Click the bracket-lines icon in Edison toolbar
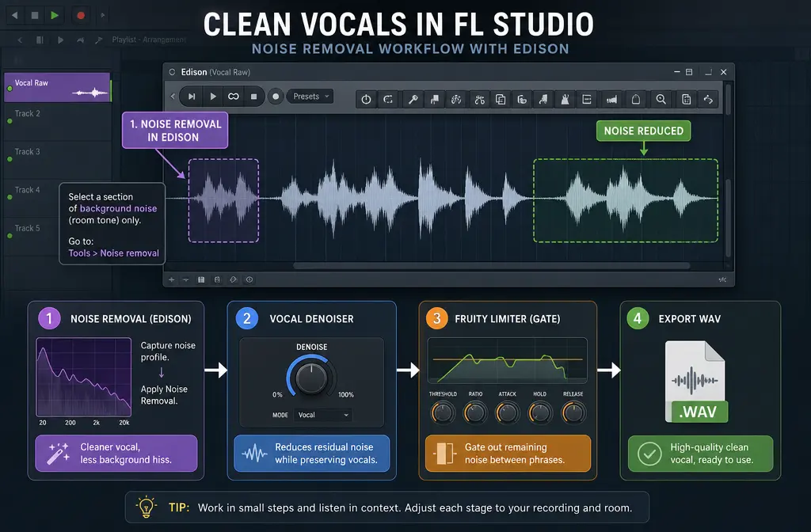This screenshot has width=811, height=532. (587, 99)
